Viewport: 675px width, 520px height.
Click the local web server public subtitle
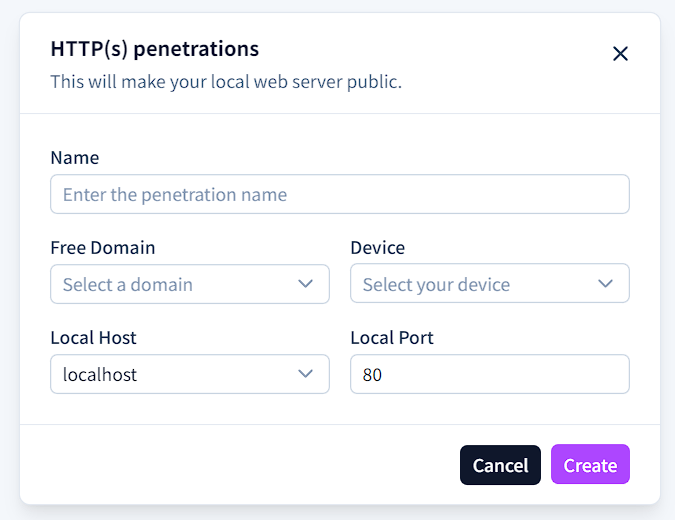coord(226,82)
